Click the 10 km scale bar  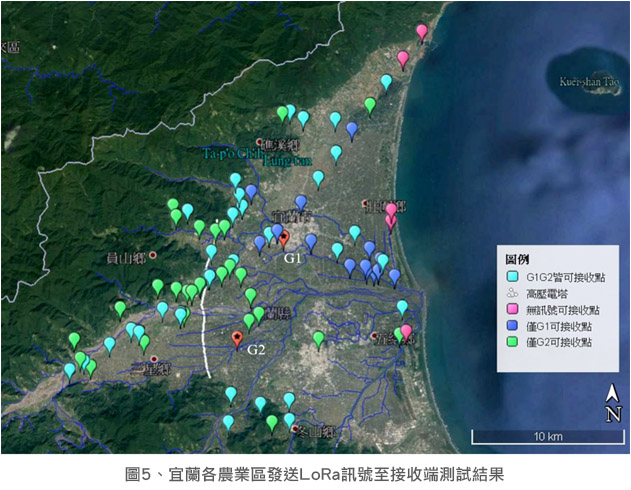click(548, 437)
